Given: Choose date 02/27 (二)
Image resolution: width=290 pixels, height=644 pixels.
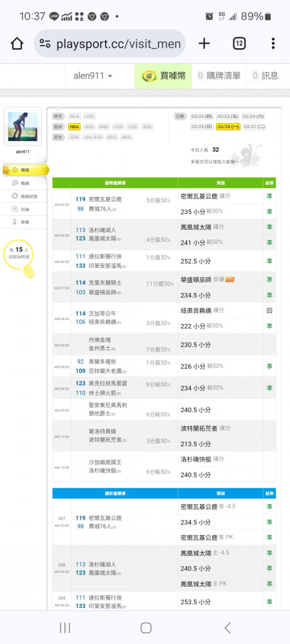Looking at the screenshot, I should click(255, 127).
